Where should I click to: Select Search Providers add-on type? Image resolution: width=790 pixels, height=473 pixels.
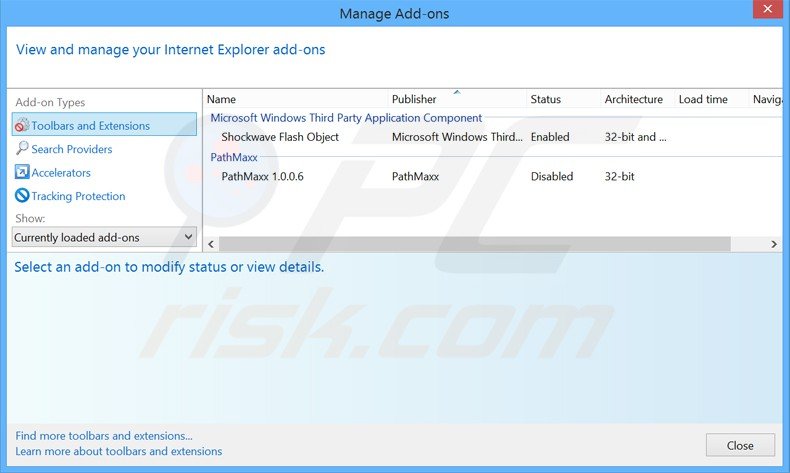(x=72, y=149)
